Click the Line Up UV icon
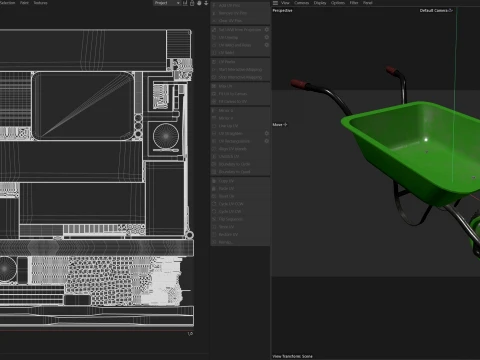The image size is (480, 360). [214, 126]
